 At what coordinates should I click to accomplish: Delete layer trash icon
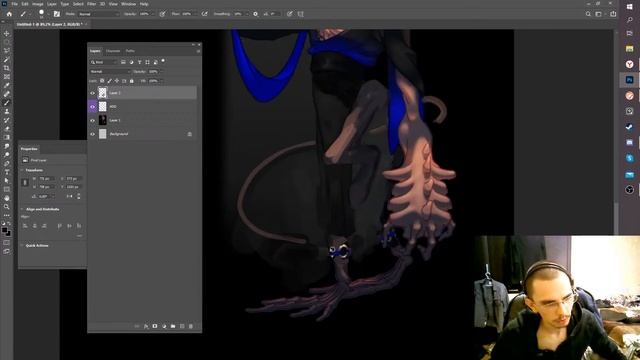coord(191,326)
